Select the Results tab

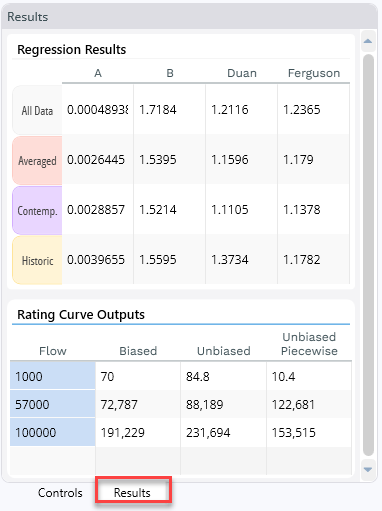click(133, 493)
